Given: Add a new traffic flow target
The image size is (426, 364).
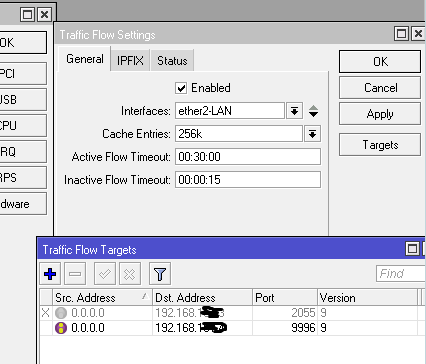Looking at the screenshot, I should 50,274.
